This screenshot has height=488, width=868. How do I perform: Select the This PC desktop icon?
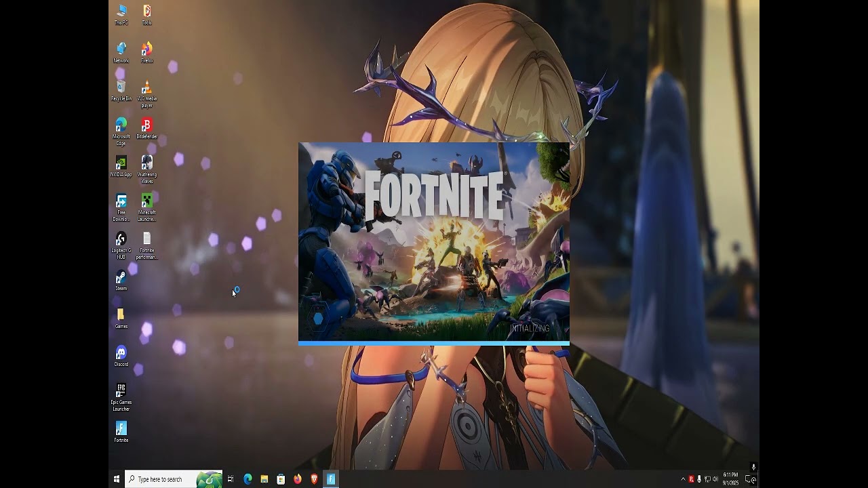121,15
